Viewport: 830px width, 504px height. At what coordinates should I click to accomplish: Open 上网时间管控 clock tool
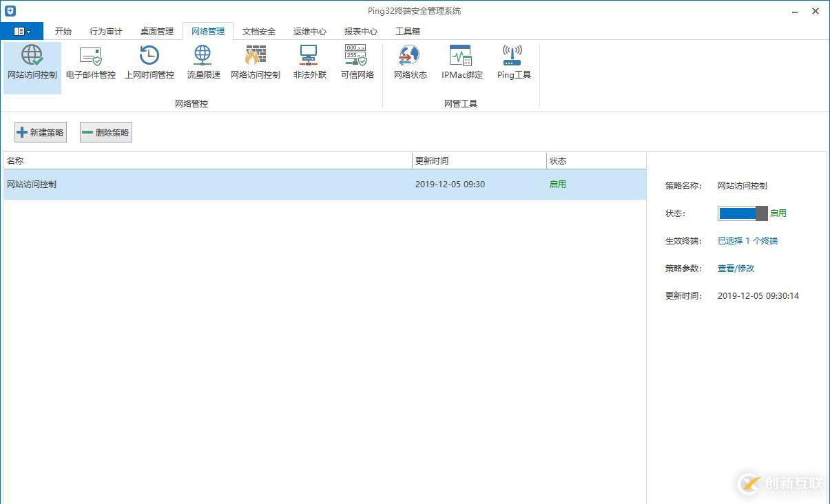click(x=149, y=63)
